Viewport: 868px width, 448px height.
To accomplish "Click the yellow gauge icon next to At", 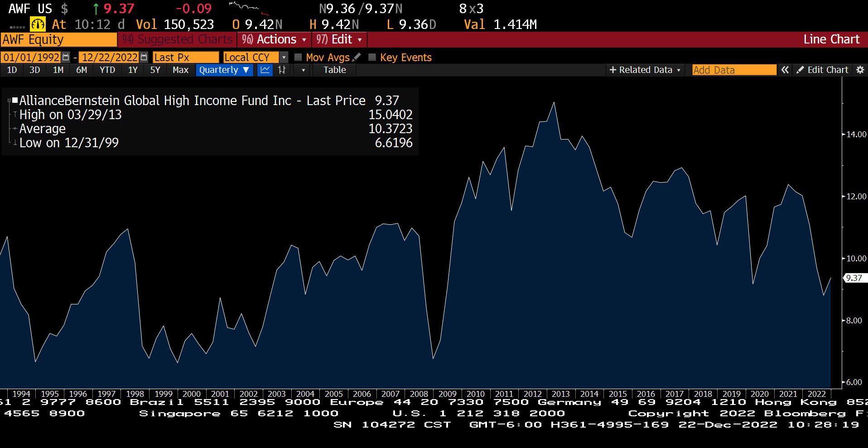I will (x=38, y=24).
